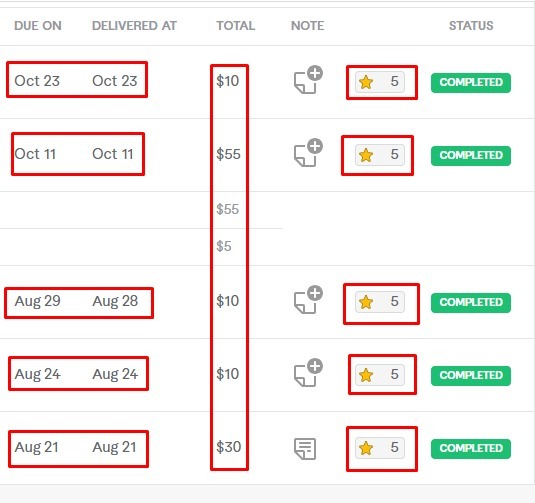
Task: Select the $5 sub-item amount
Action: click(224, 246)
